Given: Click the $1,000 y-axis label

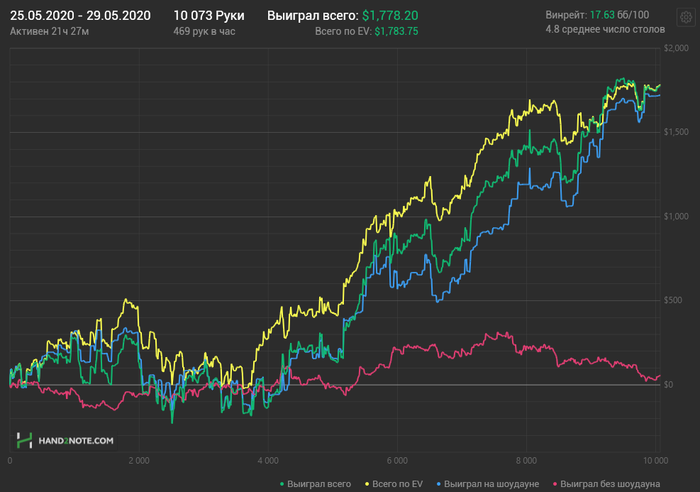Looking at the screenshot, I should 676,217.
